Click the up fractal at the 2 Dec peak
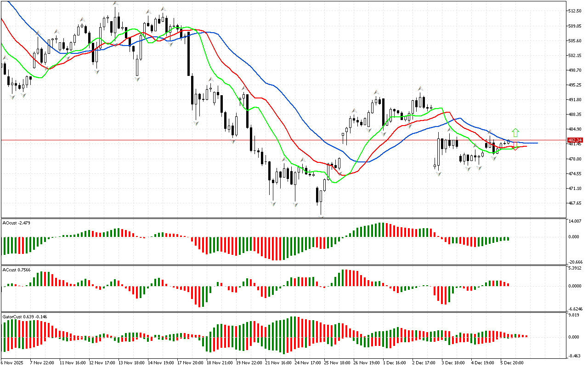 point(420,88)
